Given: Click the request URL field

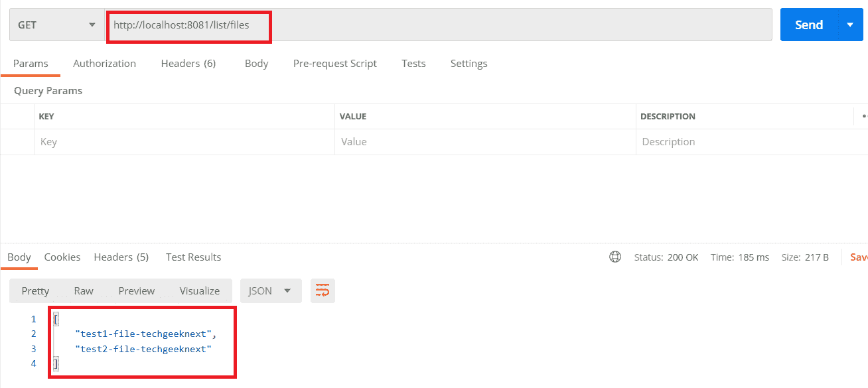Looking at the screenshot, I should [x=438, y=25].
